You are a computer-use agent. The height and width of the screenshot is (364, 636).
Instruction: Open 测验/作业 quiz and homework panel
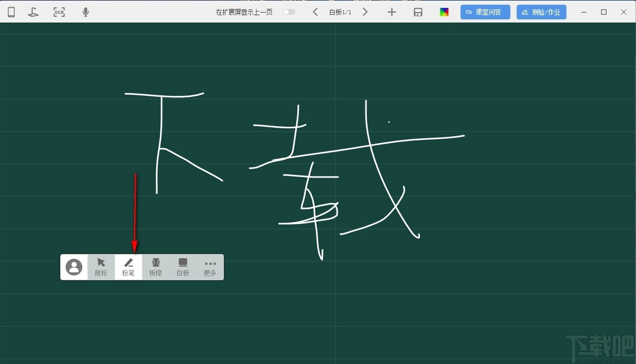541,11
